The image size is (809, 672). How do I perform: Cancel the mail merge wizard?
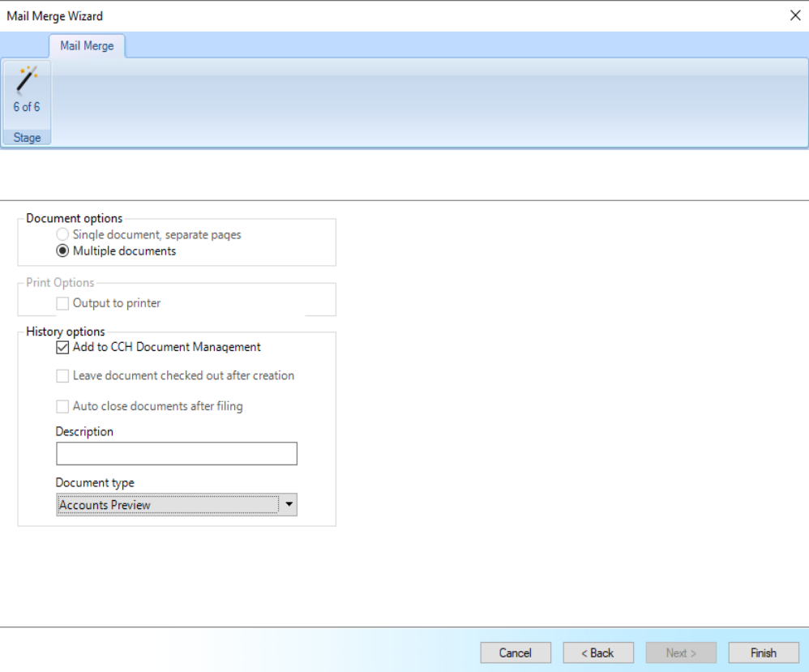516,653
